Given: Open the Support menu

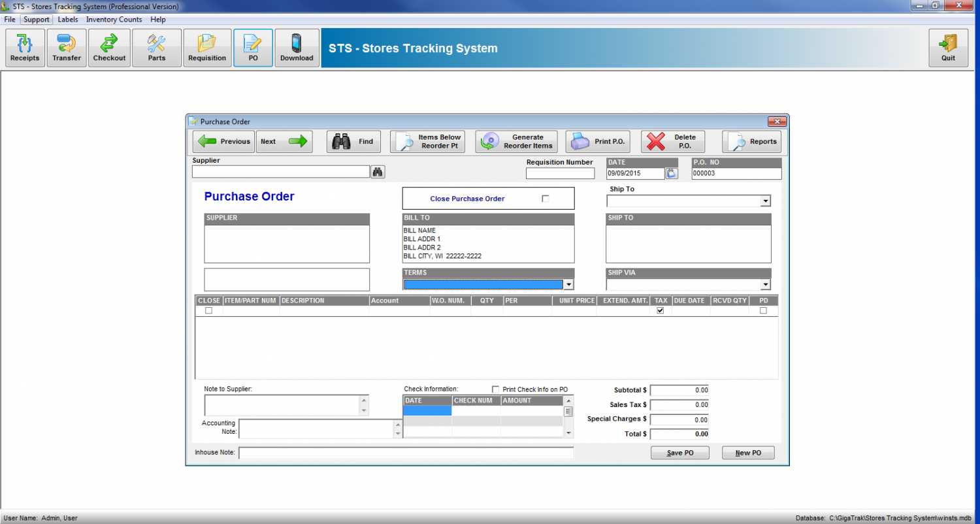Looking at the screenshot, I should pos(36,19).
